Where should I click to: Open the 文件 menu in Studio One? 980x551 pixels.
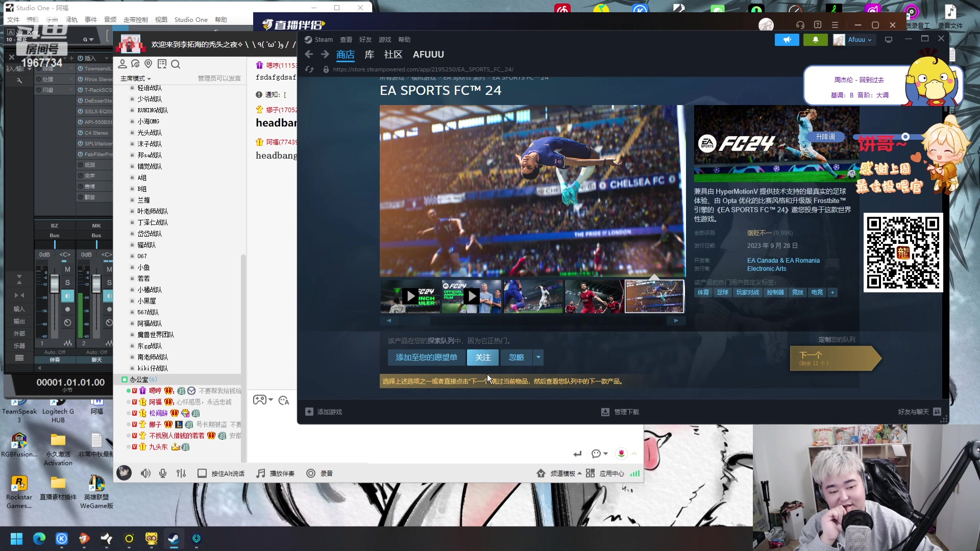click(13, 20)
